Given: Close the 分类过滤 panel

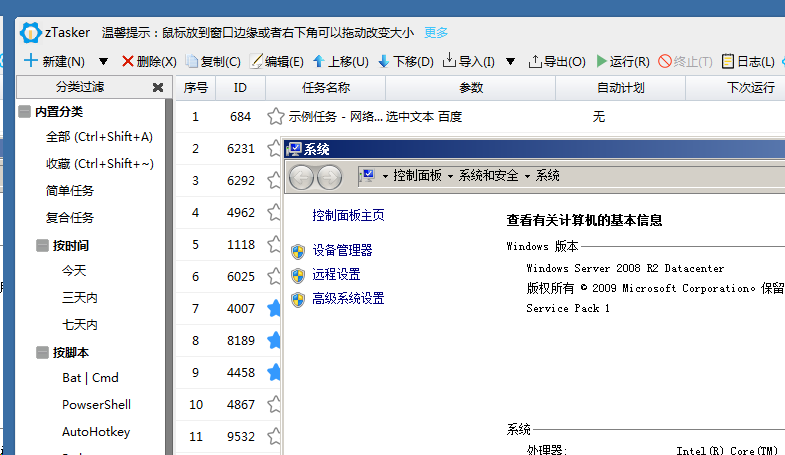Looking at the screenshot, I should pos(158,88).
